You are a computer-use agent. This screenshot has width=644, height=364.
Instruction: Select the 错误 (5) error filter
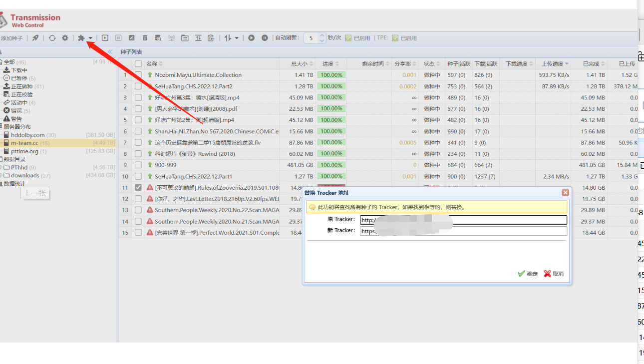click(16, 110)
